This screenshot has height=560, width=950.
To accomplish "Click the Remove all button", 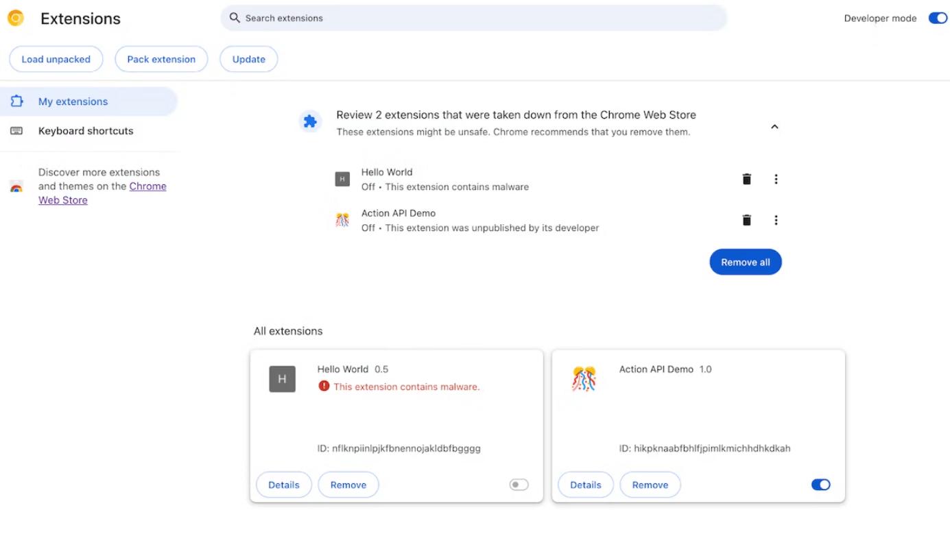I will [x=746, y=262].
